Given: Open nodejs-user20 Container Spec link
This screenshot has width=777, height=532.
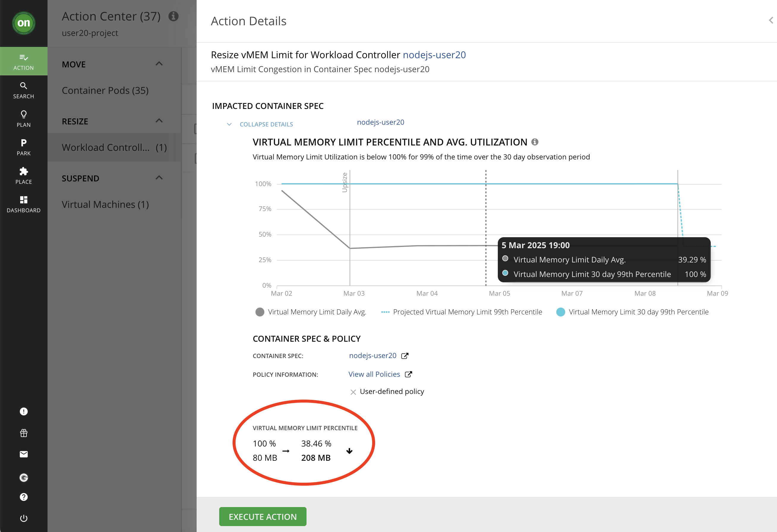Looking at the screenshot, I should 372,356.
